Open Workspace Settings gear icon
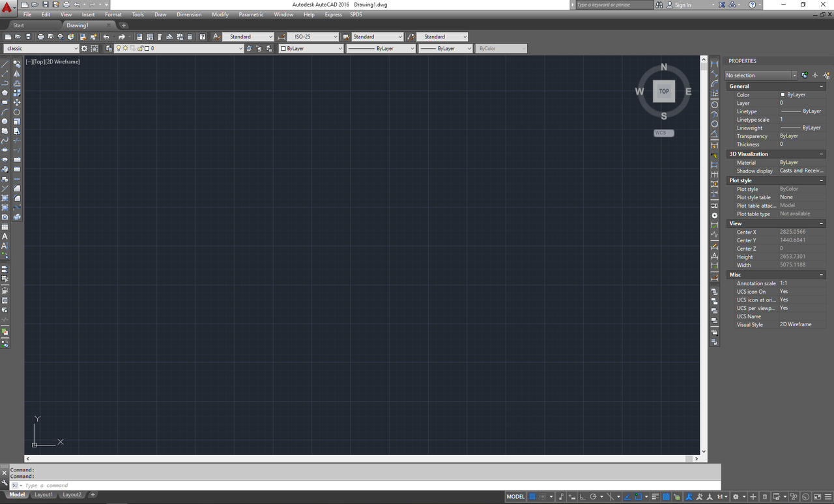The height and width of the screenshot is (504, 834). tap(84, 48)
